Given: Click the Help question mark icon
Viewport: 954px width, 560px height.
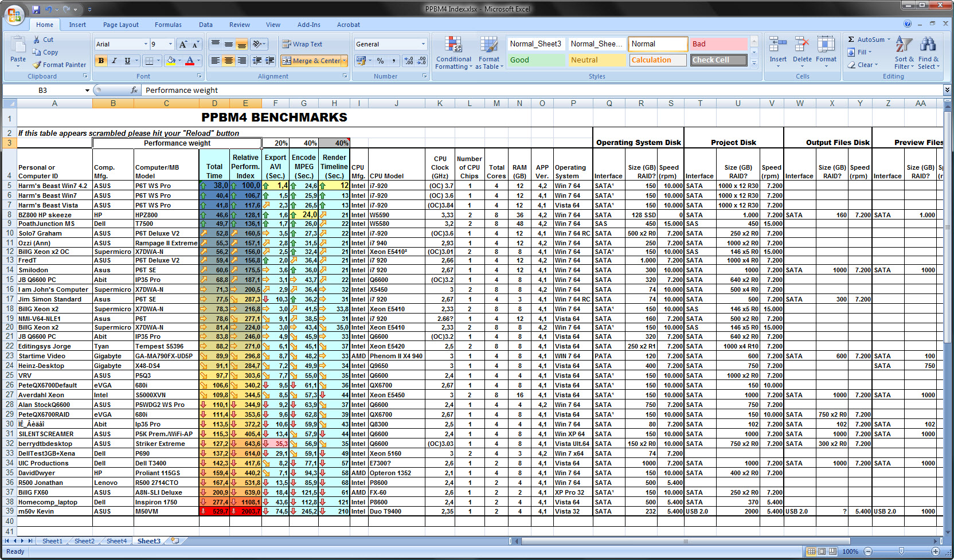Looking at the screenshot, I should pyautogui.click(x=908, y=24).
